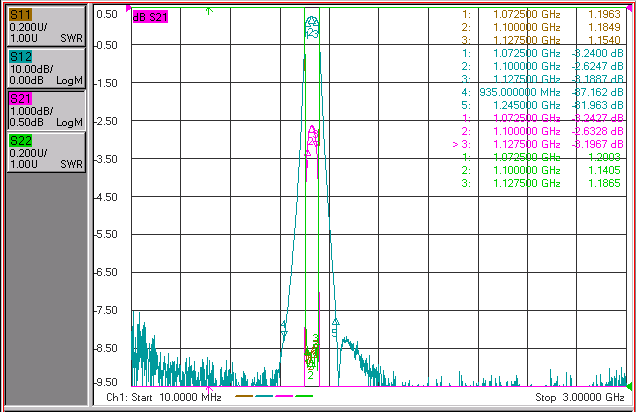Click the magenta up-arrow marker at bottom axis
This screenshot has height=412, width=636.
tap(209, 390)
